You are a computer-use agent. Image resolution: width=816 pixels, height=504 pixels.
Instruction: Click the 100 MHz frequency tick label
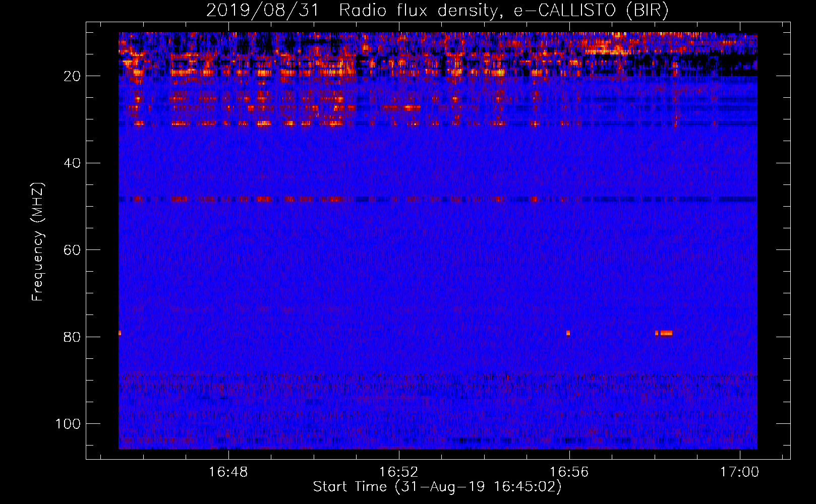point(68,424)
